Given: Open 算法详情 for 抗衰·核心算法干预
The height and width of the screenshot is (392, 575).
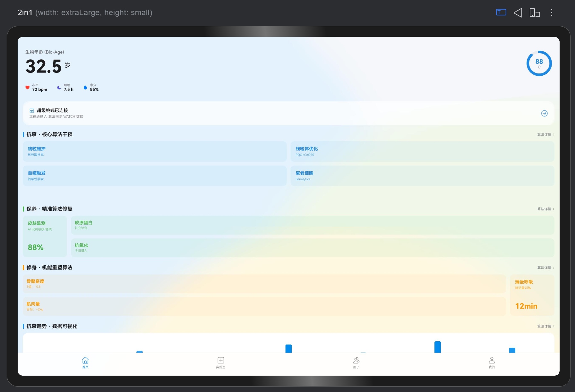Looking at the screenshot, I should point(545,134).
